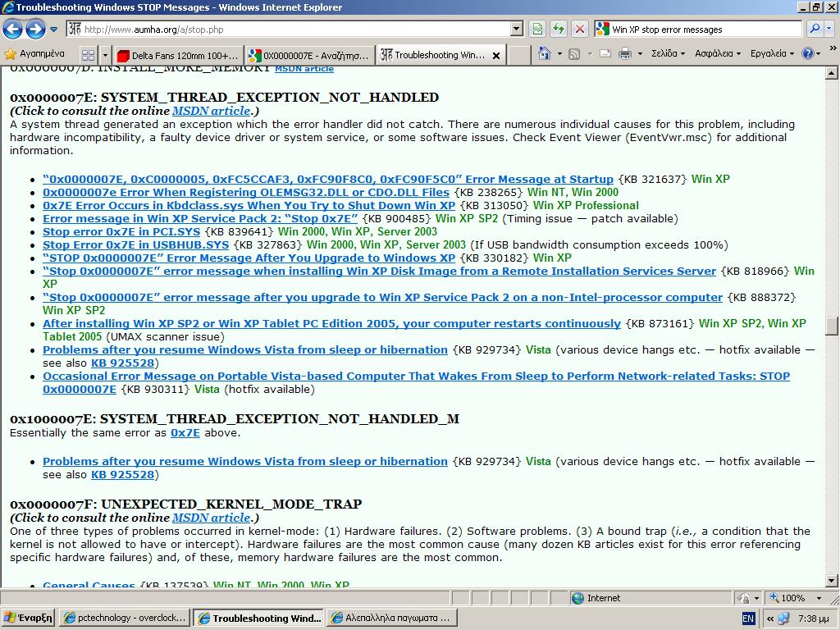The height and width of the screenshot is (630, 840).
Task: Open 'your computer restarts continuously' link
Action: 331,323
